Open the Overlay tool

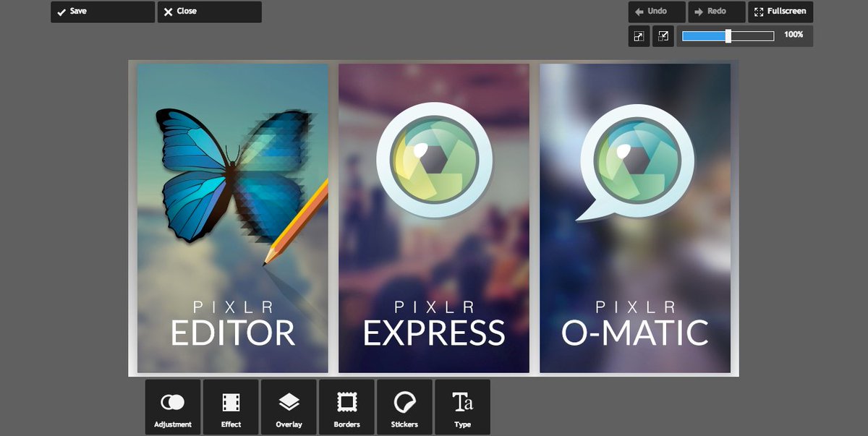click(289, 407)
